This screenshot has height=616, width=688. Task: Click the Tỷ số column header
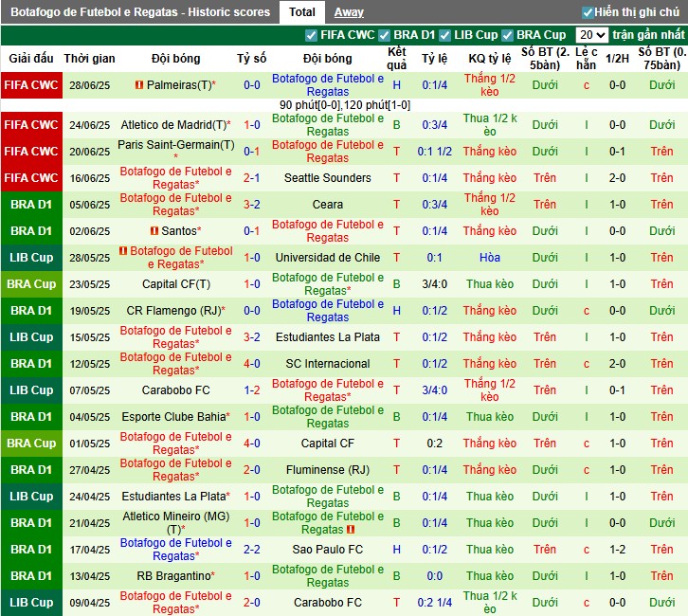pos(252,59)
